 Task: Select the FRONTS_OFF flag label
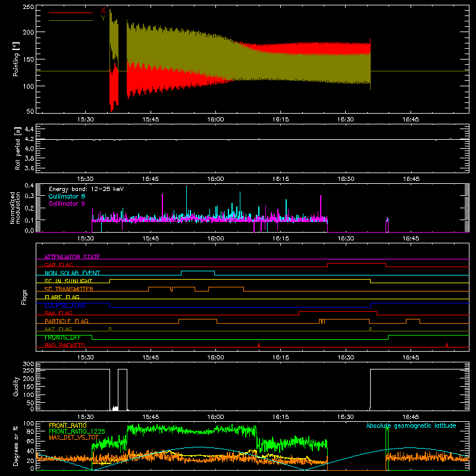click(x=62, y=337)
